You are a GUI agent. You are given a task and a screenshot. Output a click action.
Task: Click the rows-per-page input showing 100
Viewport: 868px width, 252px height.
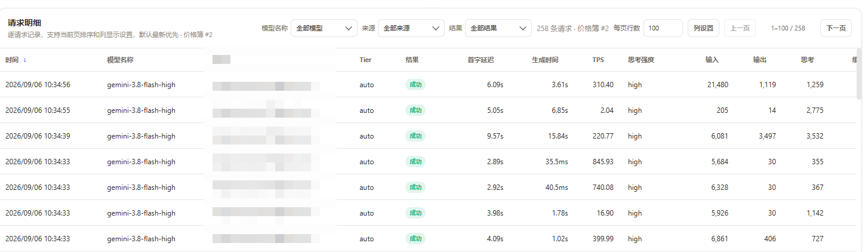pyautogui.click(x=663, y=28)
